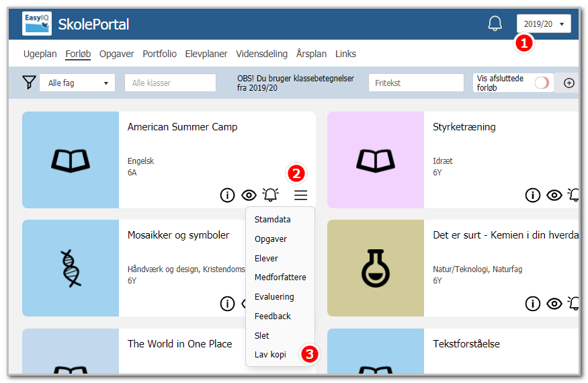Click the Alle klasser field
The height and width of the screenshot is (383, 588).
click(x=170, y=83)
